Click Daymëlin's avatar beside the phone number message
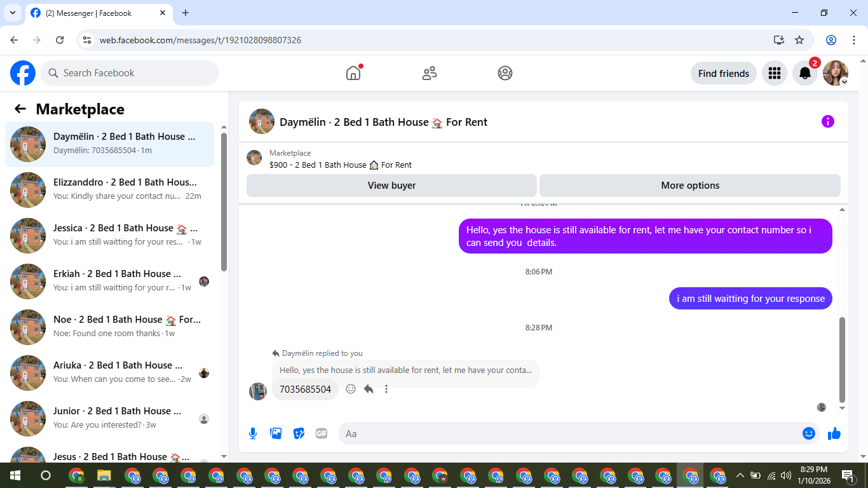Image resolution: width=868 pixels, height=488 pixels. point(257,391)
